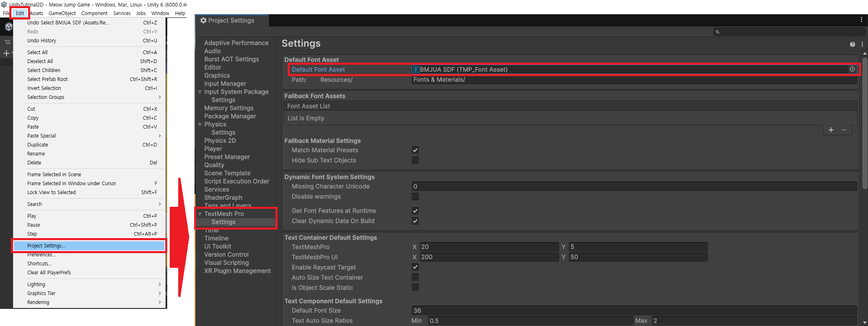Click scrollbar down arrow in settings panel

coord(865,322)
